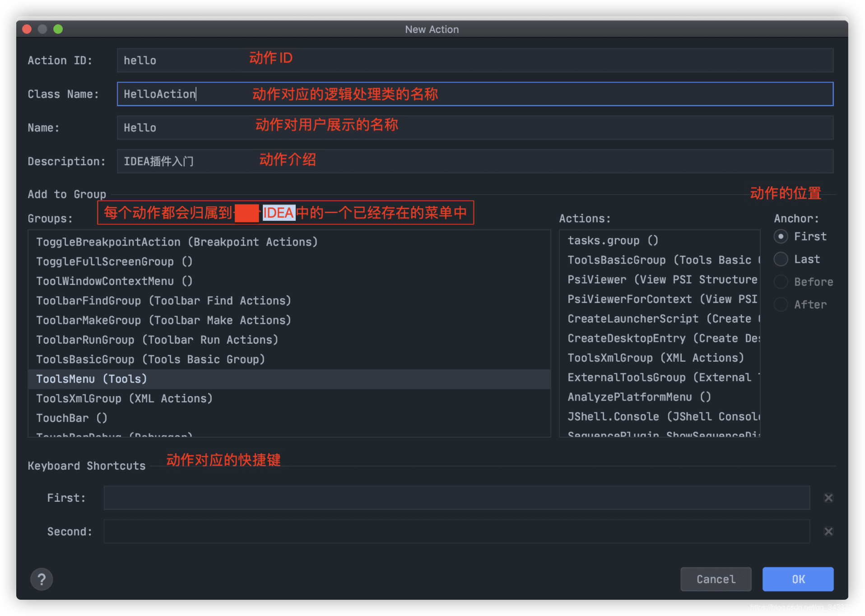Click into the Class Name field
The image size is (865, 616).
(x=475, y=94)
